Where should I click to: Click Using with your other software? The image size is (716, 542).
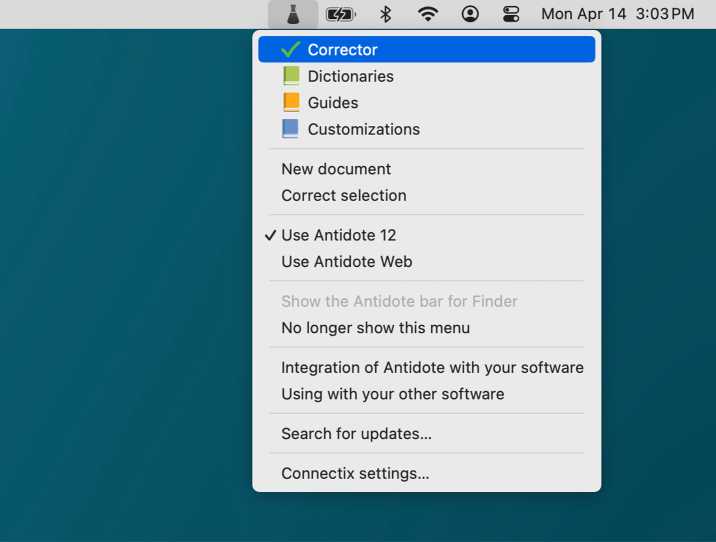click(x=392, y=394)
